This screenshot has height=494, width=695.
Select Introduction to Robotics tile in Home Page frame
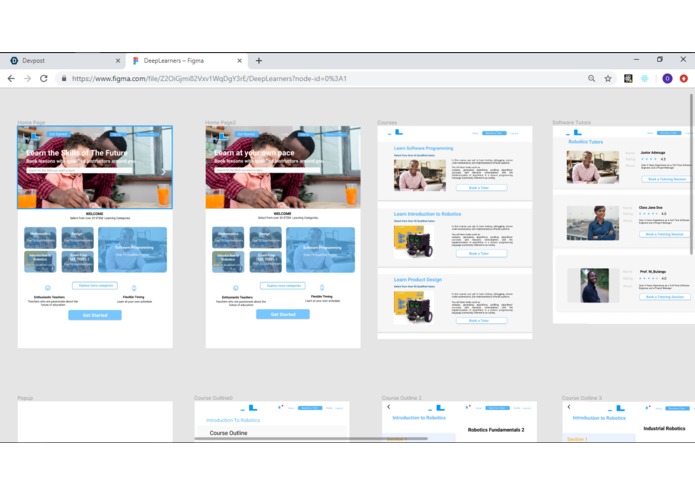[x=40, y=262]
